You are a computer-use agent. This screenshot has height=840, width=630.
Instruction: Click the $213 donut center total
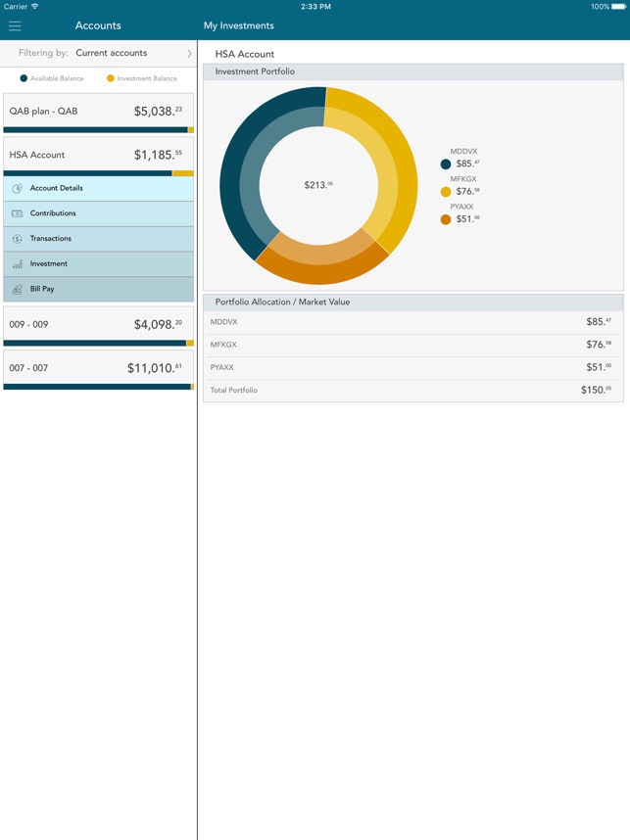[318, 185]
